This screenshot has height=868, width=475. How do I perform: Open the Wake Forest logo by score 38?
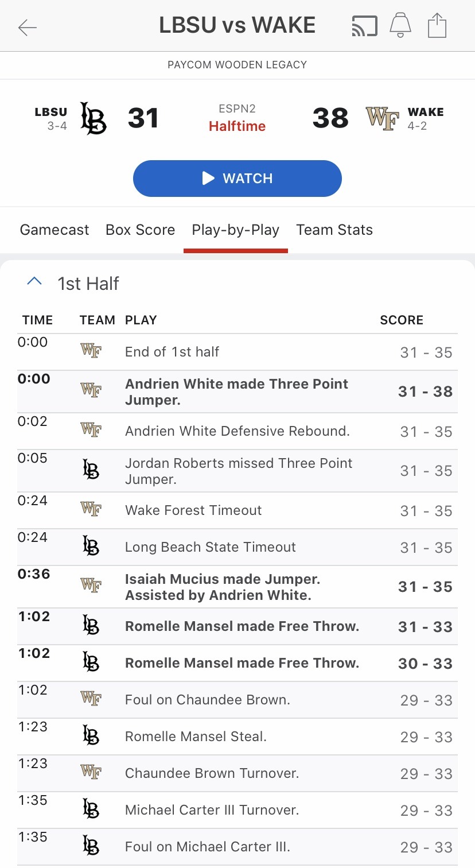[x=382, y=118]
